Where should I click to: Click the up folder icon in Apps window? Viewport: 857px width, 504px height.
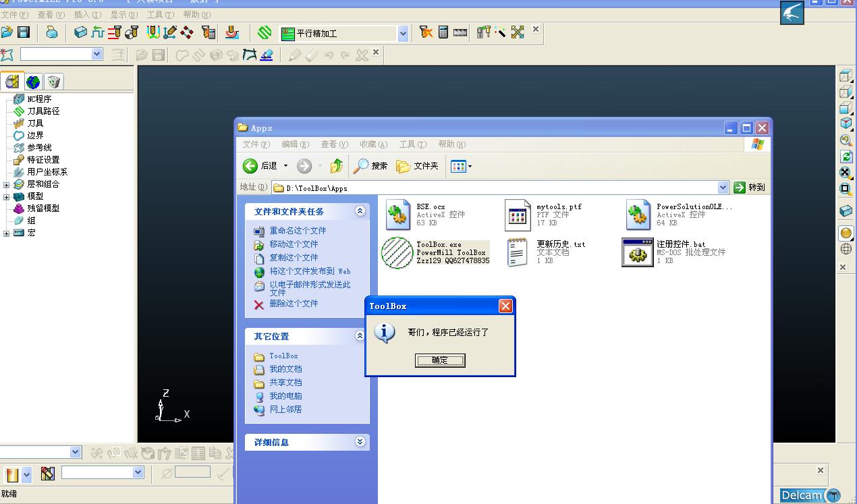336,165
